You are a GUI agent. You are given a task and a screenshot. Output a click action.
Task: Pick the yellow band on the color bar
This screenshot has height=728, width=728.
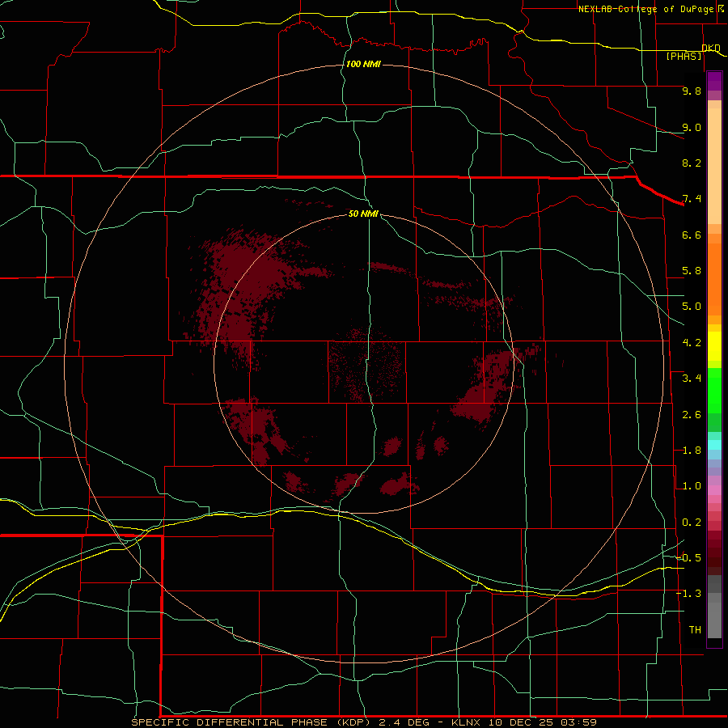(x=714, y=346)
